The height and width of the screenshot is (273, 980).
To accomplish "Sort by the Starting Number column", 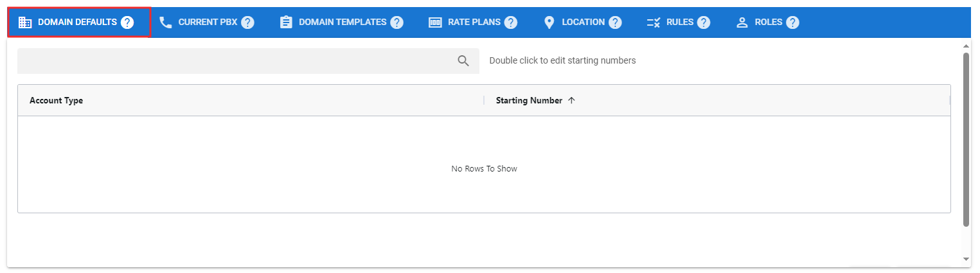I will pos(529,101).
